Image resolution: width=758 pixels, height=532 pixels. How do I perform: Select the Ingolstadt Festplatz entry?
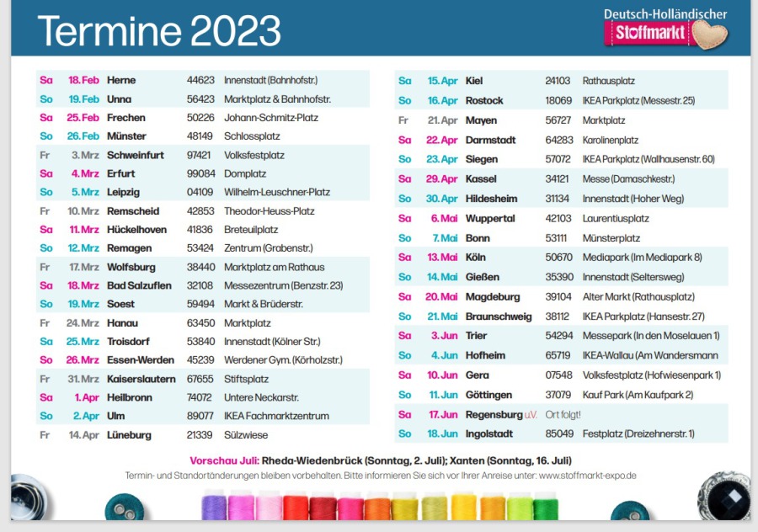(560, 434)
